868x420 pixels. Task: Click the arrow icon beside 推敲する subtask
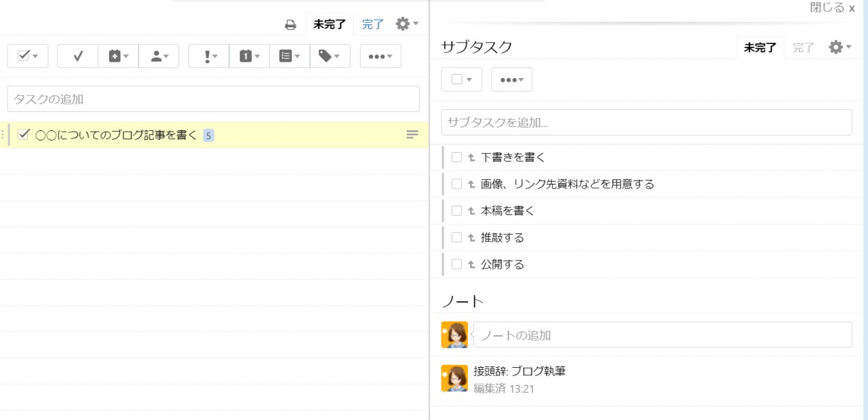[x=471, y=238]
